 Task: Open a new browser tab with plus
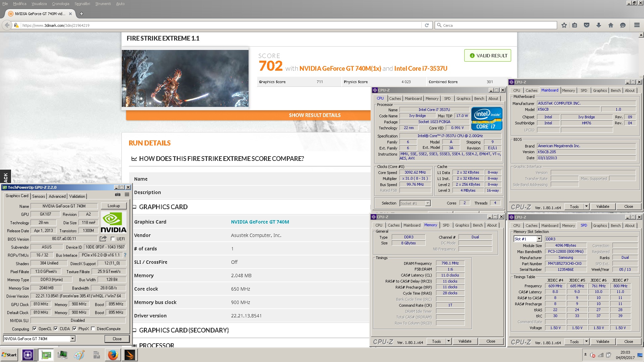(81, 14)
